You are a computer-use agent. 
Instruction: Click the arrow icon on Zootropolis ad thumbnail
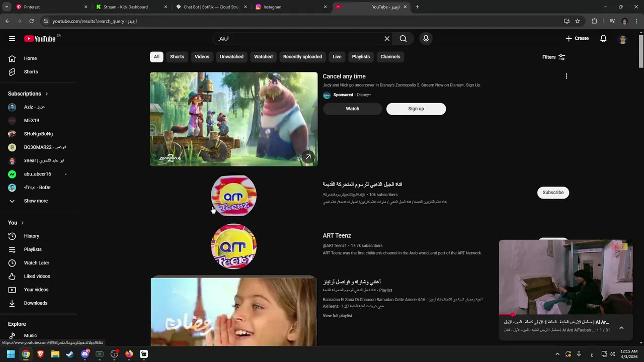pyautogui.click(x=308, y=157)
